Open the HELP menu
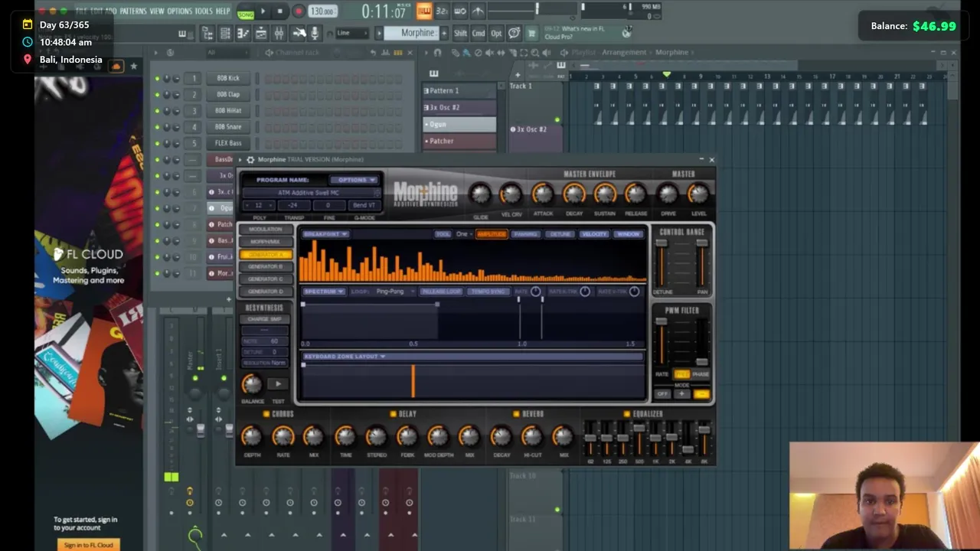This screenshot has height=551, width=980. [223, 11]
